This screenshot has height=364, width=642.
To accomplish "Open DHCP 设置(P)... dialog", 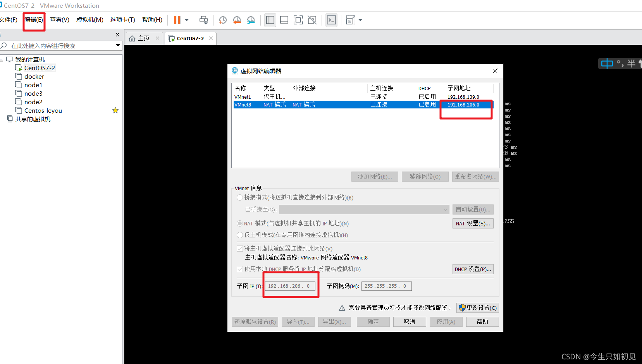I will point(473,269).
